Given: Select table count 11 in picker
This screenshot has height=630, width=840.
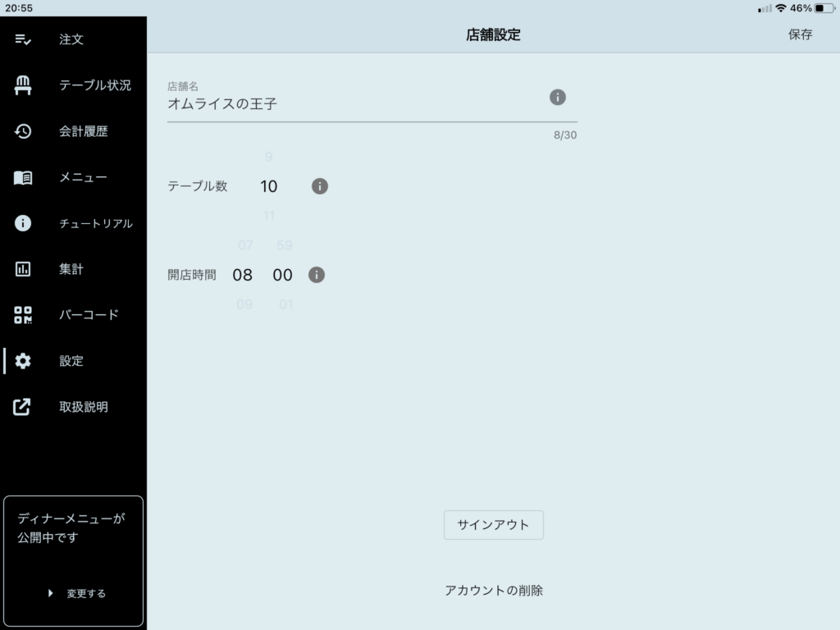Looking at the screenshot, I should 268,216.
